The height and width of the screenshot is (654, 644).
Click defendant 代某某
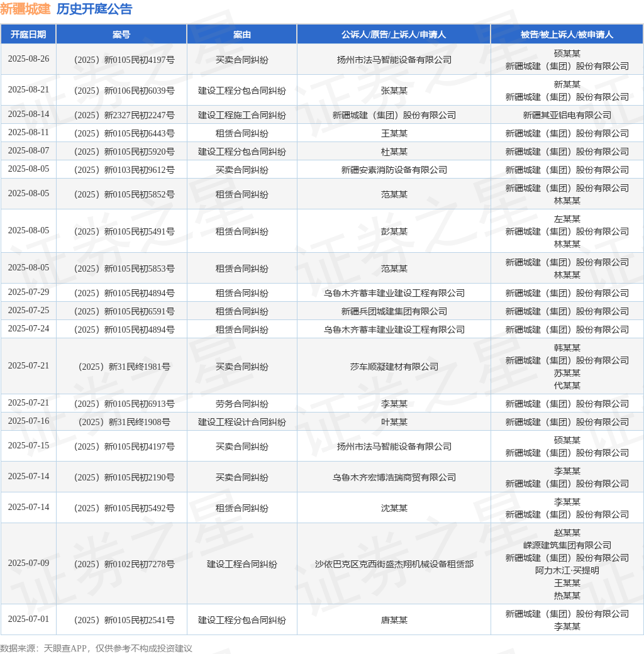coord(567,385)
